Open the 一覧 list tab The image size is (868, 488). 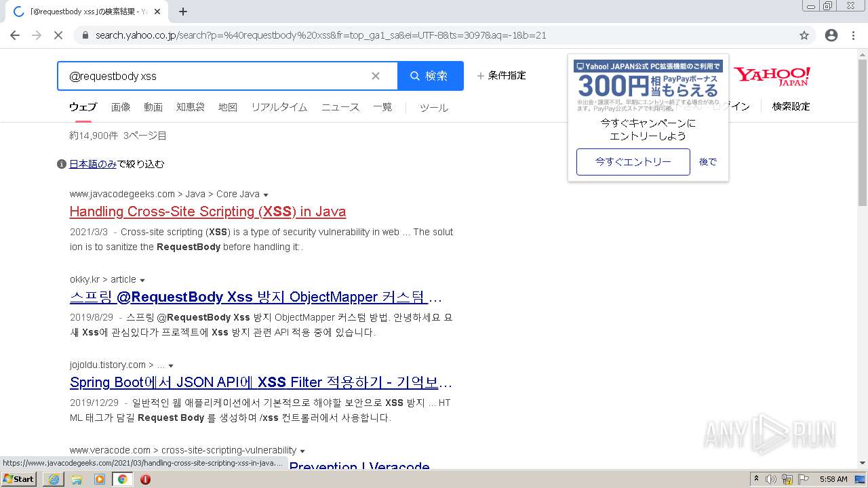coord(382,107)
